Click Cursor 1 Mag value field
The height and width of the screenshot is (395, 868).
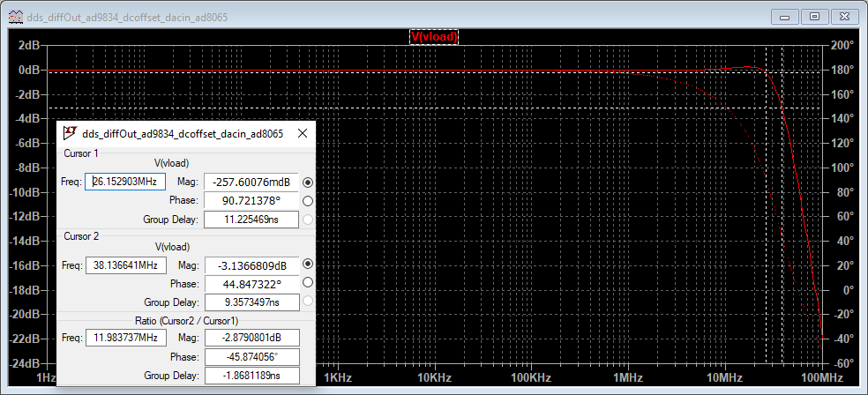[251, 182]
